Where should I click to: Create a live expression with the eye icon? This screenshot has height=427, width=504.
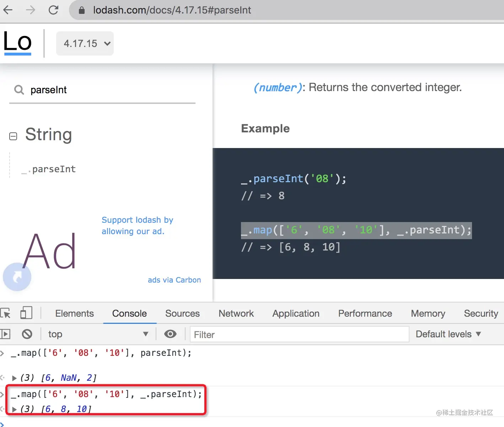coord(170,334)
